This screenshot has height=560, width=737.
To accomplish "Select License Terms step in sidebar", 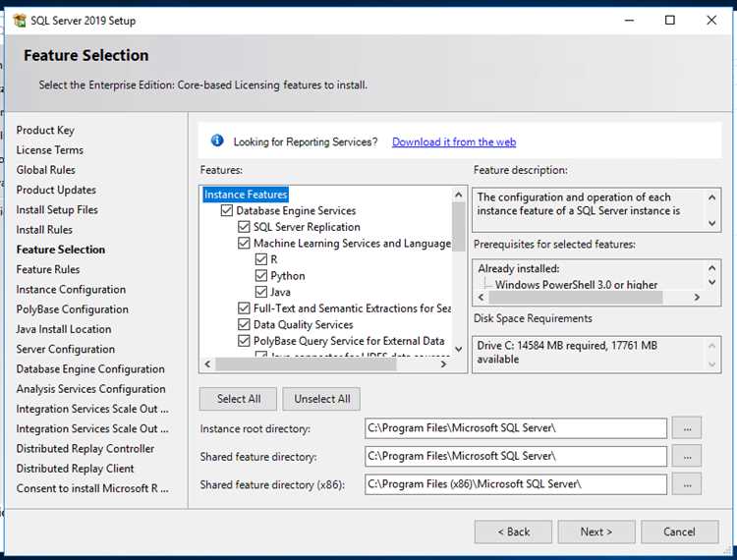I will click(50, 150).
